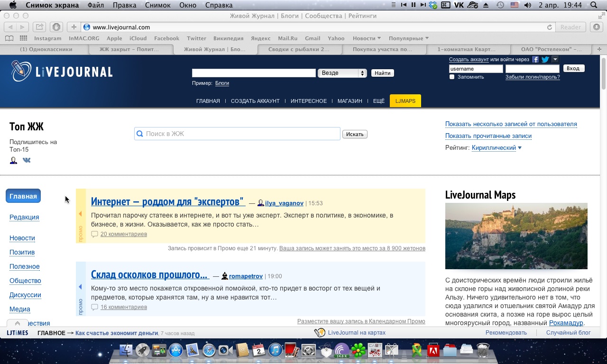Open the ЕЩЁ navigation menu
Image resolution: width=607 pixels, height=364 pixels.
tap(379, 101)
